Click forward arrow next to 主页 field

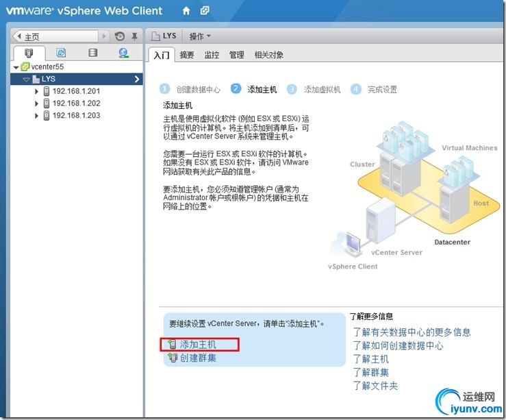coord(104,36)
